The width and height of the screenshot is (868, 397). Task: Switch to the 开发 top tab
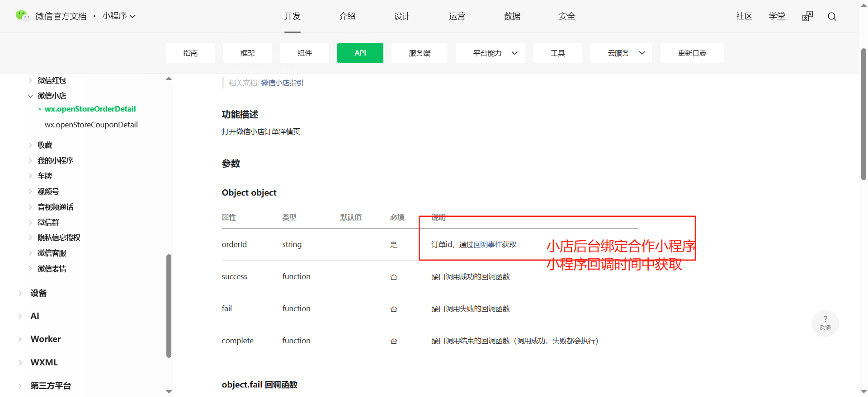pyautogui.click(x=292, y=16)
